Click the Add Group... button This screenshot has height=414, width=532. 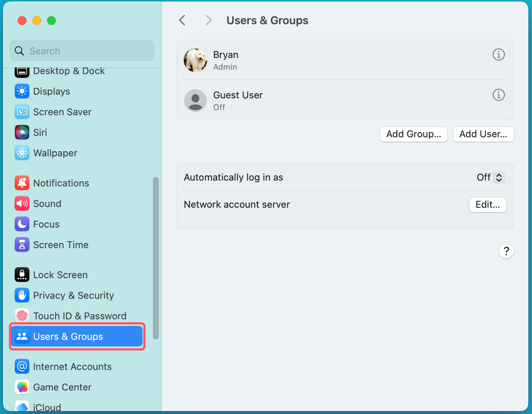tap(413, 134)
